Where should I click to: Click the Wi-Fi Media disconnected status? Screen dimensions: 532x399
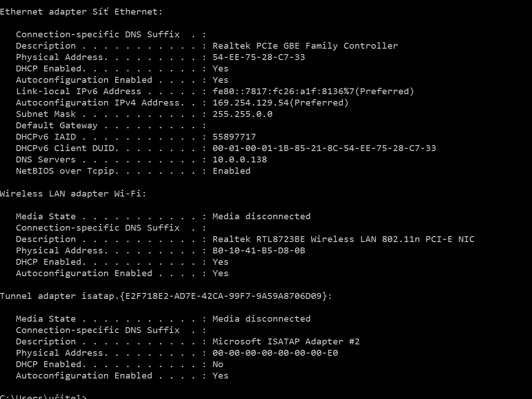point(261,217)
